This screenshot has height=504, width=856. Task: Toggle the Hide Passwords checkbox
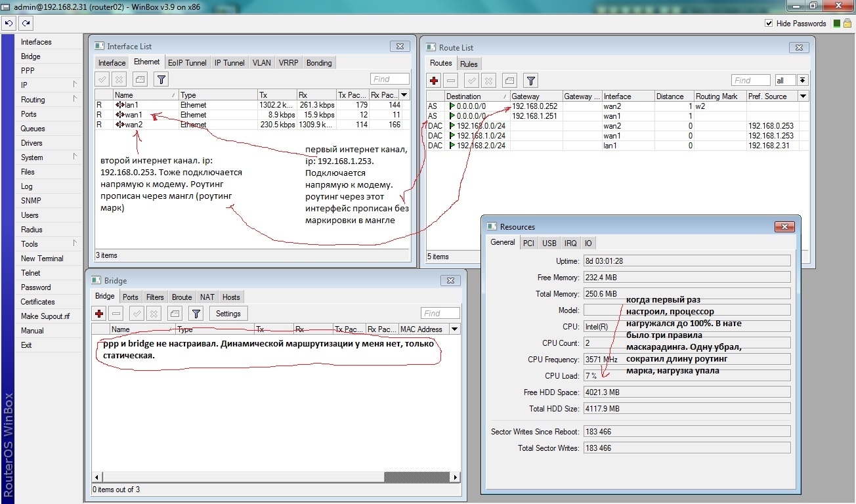point(769,23)
